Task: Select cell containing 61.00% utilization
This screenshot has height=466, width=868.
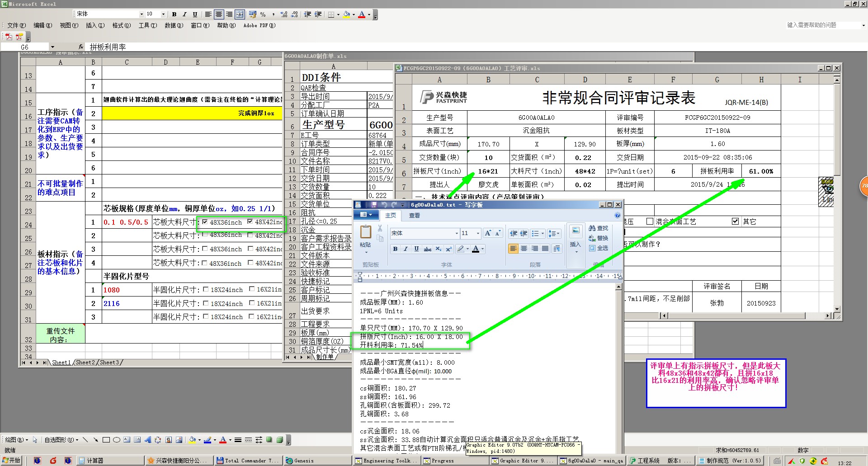Action: [x=761, y=171]
